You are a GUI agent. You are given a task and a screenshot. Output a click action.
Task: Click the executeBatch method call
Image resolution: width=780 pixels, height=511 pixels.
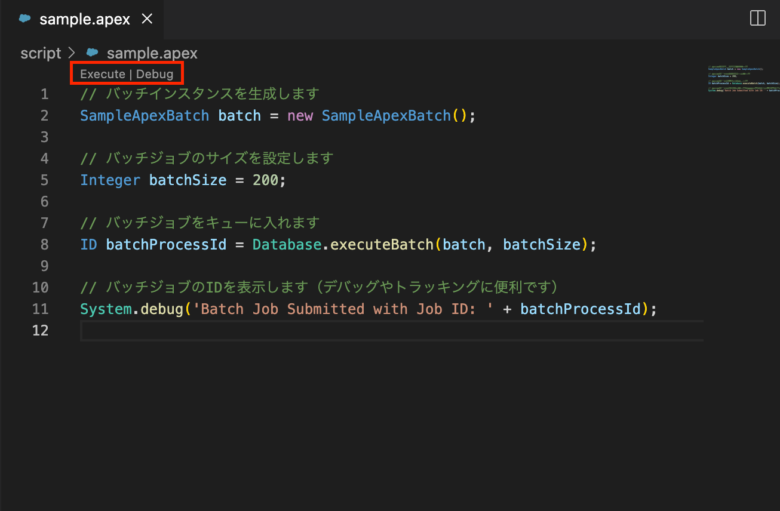pos(382,244)
